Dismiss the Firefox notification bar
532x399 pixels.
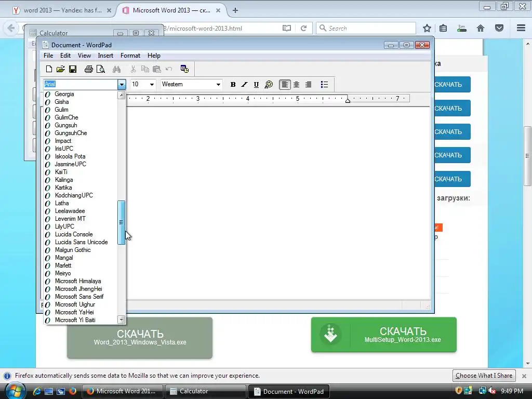pyautogui.click(x=524, y=376)
